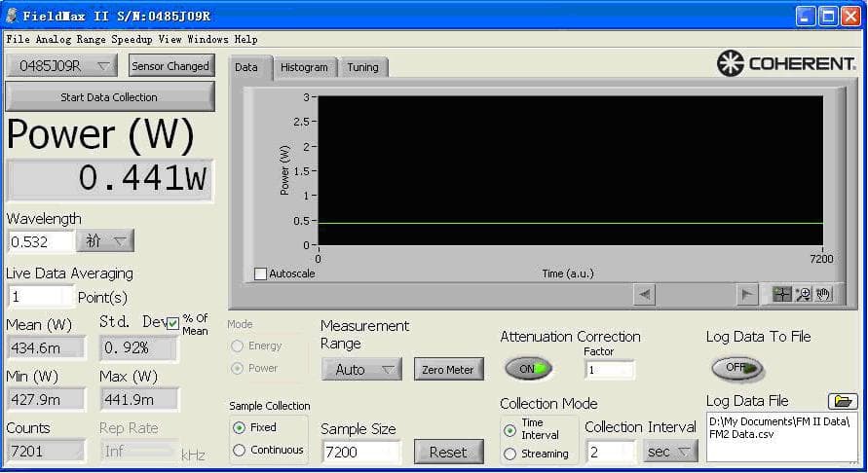This screenshot has height=473, width=868.
Task: Open the wavelength units dropdown
Action: point(105,240)
